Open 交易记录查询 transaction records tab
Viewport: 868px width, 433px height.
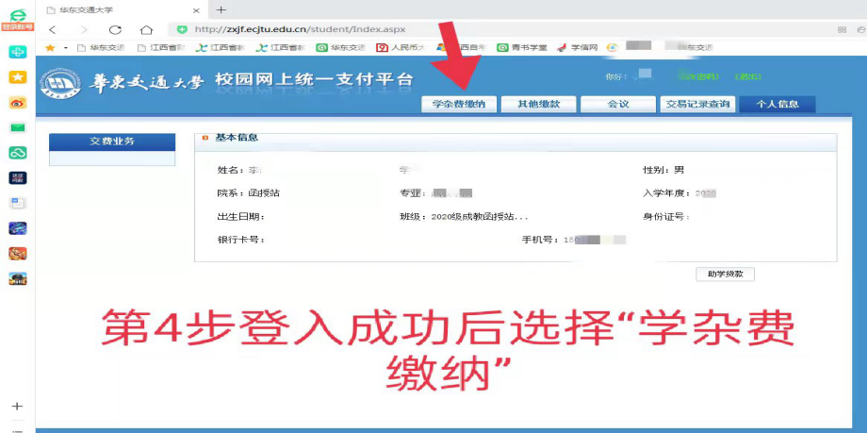[696, 105]
